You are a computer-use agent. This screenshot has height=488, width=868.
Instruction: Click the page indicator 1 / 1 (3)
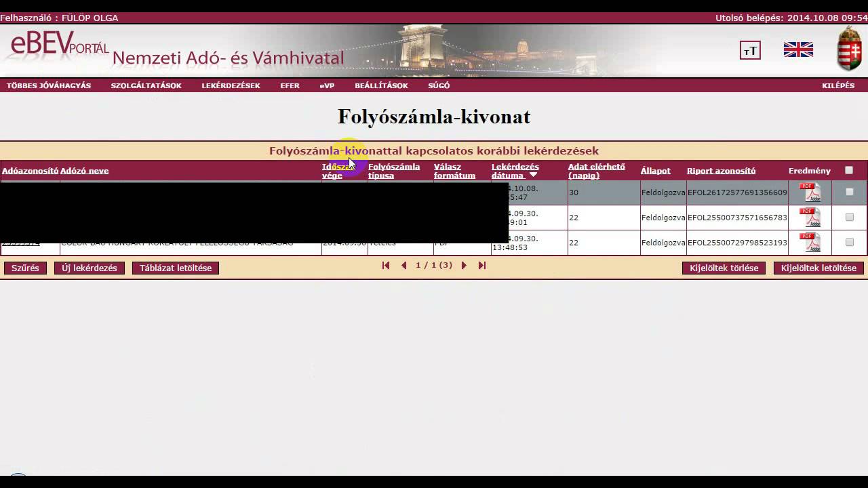(434, 266)
